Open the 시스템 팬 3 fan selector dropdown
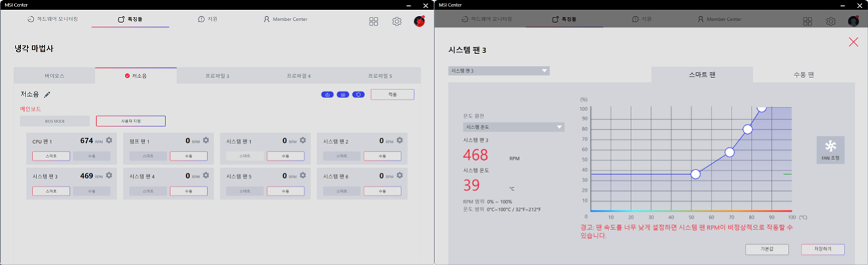Screen dimensions: 868x265 tap(499, 71)
